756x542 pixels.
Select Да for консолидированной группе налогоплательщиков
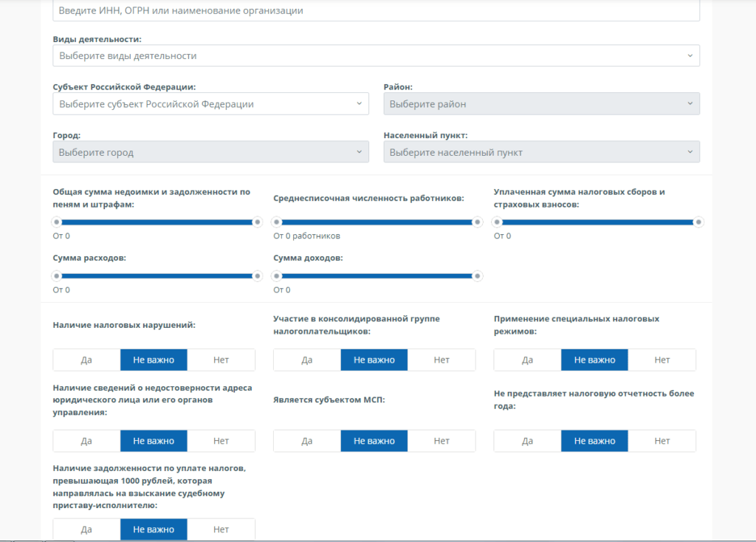point(307,360)
